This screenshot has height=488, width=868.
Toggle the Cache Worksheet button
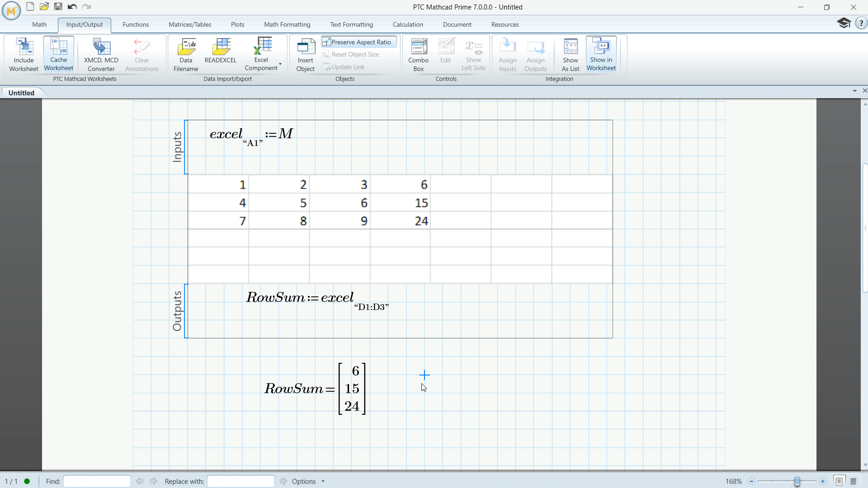tap(59, 54)
